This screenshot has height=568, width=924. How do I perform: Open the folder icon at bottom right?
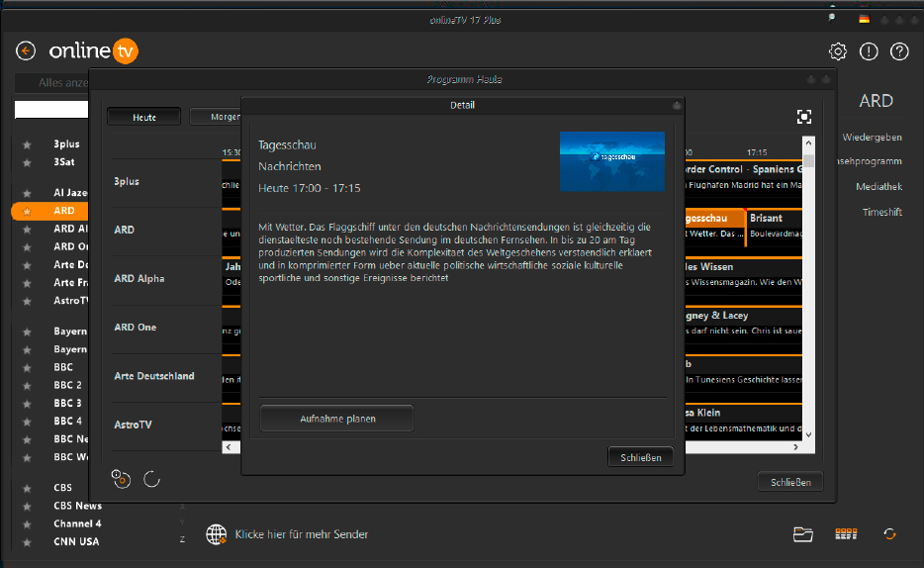click(x=802, y=534)
